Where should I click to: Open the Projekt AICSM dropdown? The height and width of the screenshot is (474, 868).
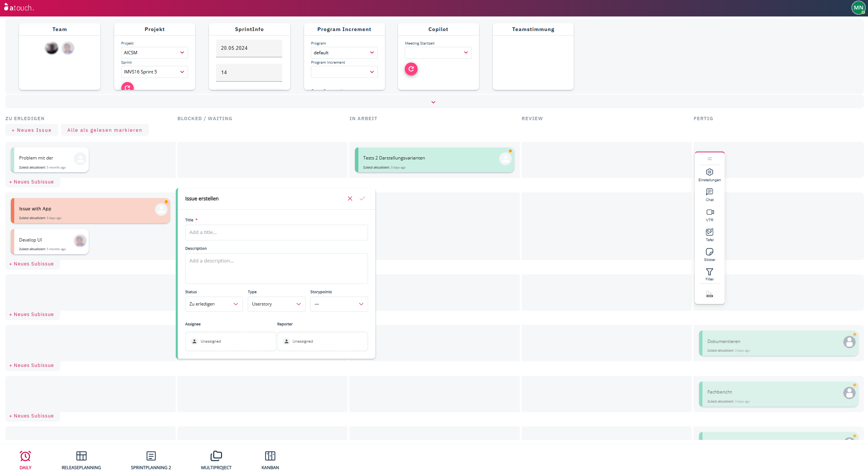[154, 53]
